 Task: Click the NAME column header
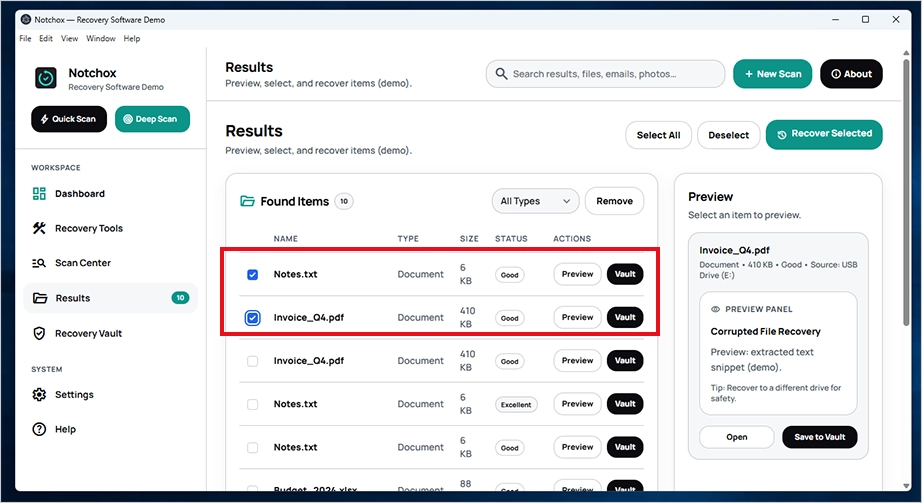[x=286, y=239]
